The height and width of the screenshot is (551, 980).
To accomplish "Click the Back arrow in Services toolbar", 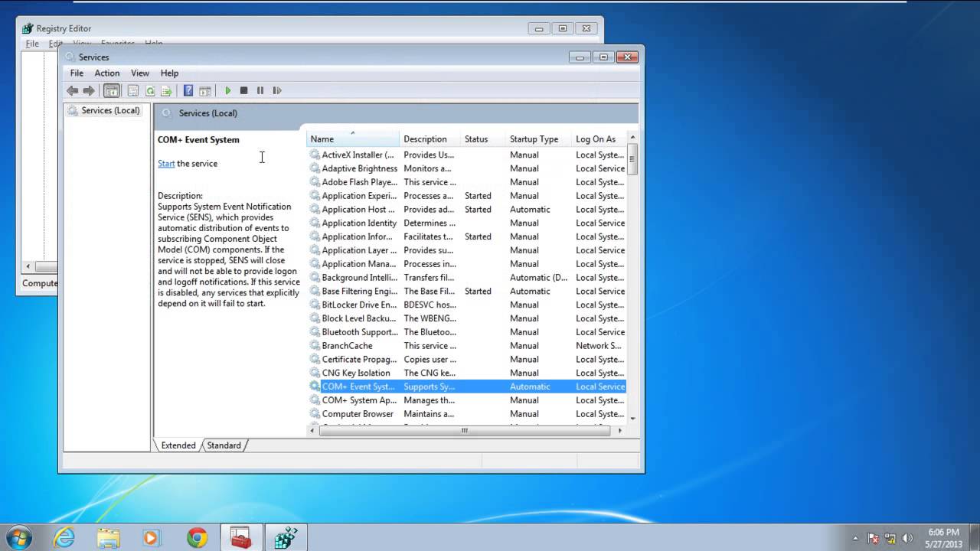I will pyautogui.click(x=73, y=90).
